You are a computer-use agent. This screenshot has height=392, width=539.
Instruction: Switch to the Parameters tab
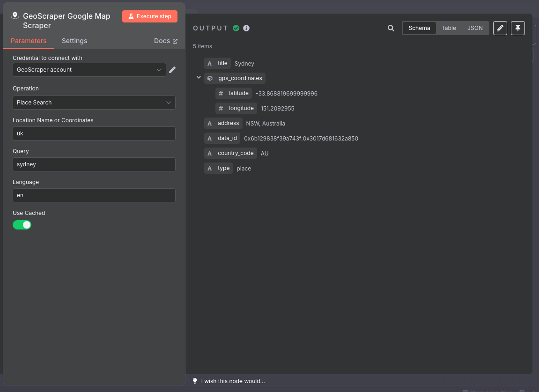click(x=29, y=41)
